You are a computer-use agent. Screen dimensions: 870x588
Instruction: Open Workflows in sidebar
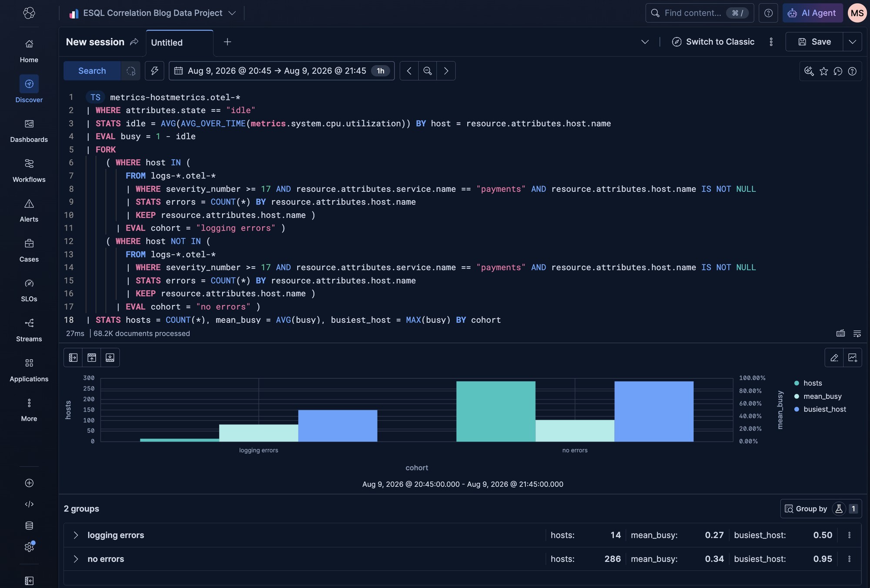(29, 171)
